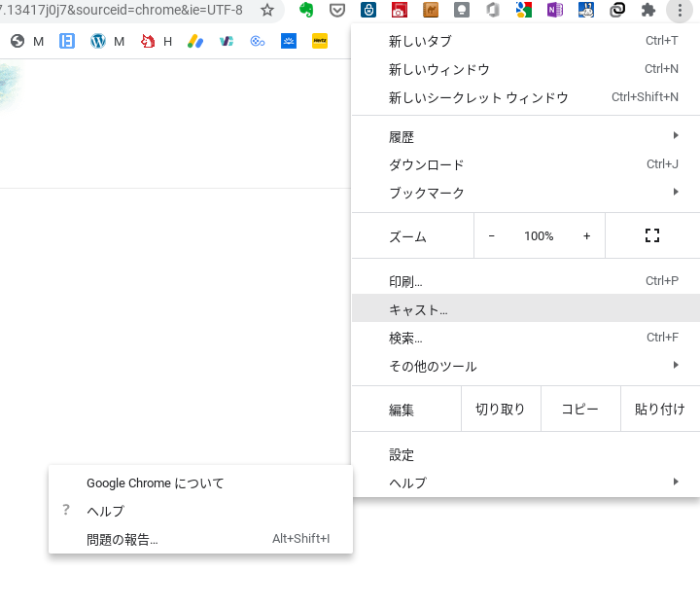Increase zoom with plus button
The width and height of the screenshot is (700, 608).
point(586,235)
